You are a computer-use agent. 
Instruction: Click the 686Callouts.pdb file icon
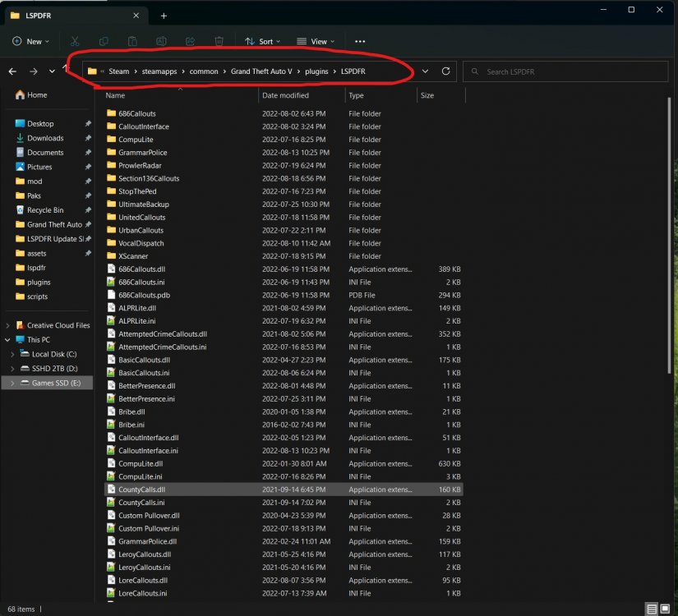tap(111, 295)
